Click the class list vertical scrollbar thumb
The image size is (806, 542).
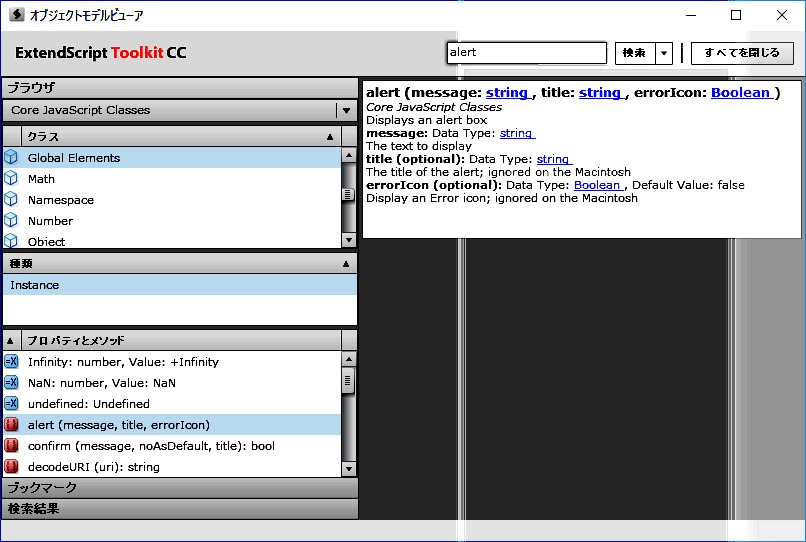[348, 195]
